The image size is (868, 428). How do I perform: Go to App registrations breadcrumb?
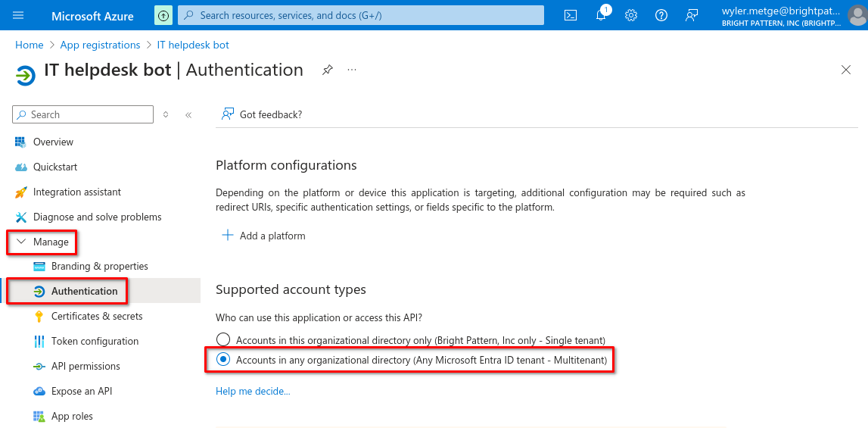pos(100,45)
